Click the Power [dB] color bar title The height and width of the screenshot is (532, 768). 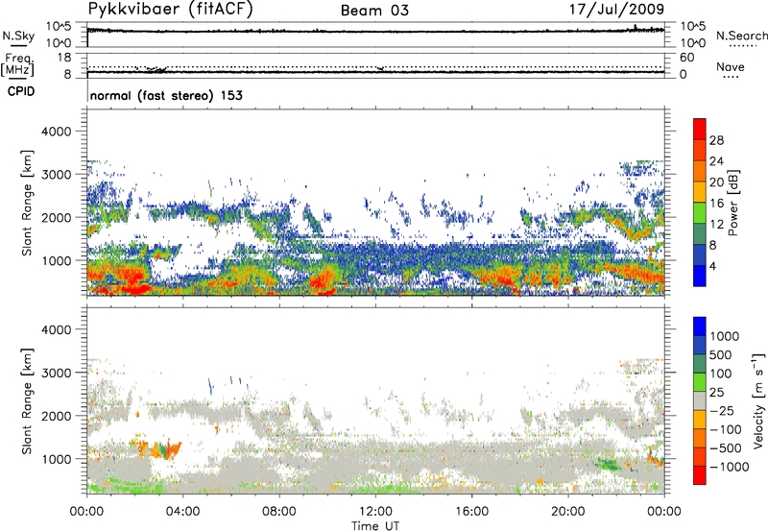[732, 203]
